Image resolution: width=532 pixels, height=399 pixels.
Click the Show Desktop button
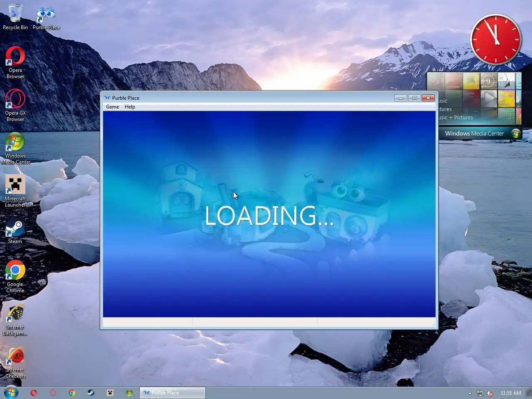(529, 393)
